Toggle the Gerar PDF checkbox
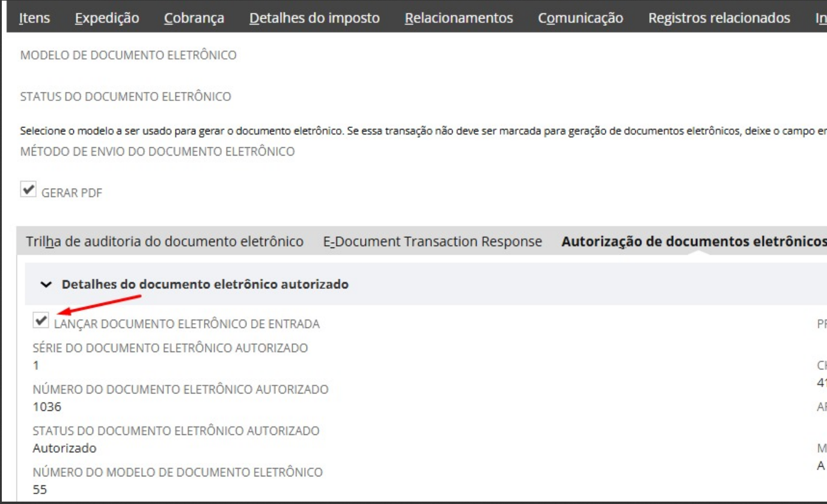Image resolution: width=827 pixels, height=504 pixels. pos(28,190)
